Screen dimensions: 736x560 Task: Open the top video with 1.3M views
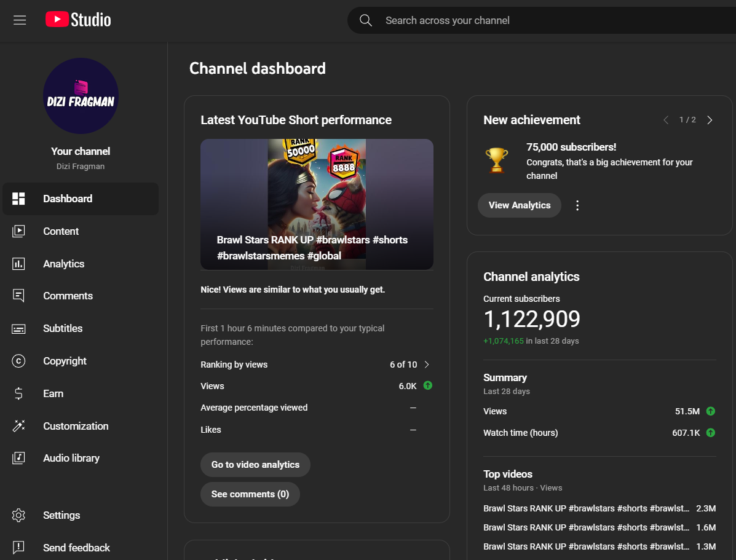(599, 547)
